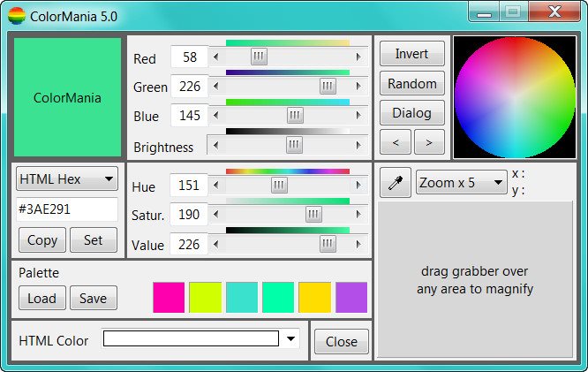This screenshot has height=372, width=588.
Task: Load a palette
Action: (x=42, y=298)
